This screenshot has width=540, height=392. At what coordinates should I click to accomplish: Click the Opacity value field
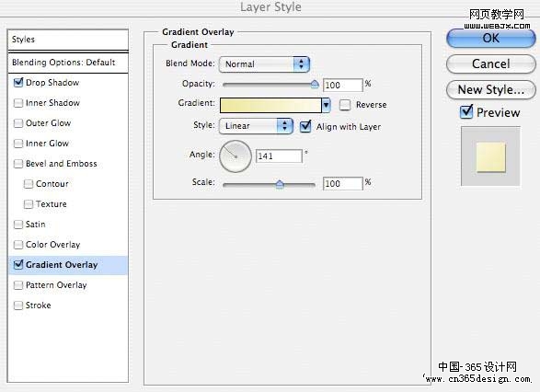[342, 85]
